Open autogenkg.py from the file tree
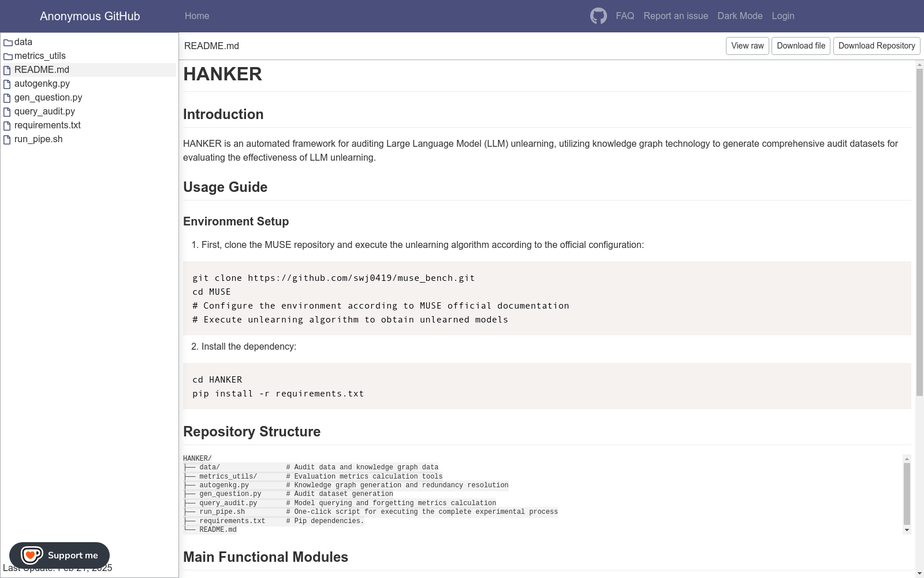This screenshot has width=924, height=578. [x=42, y=83]
